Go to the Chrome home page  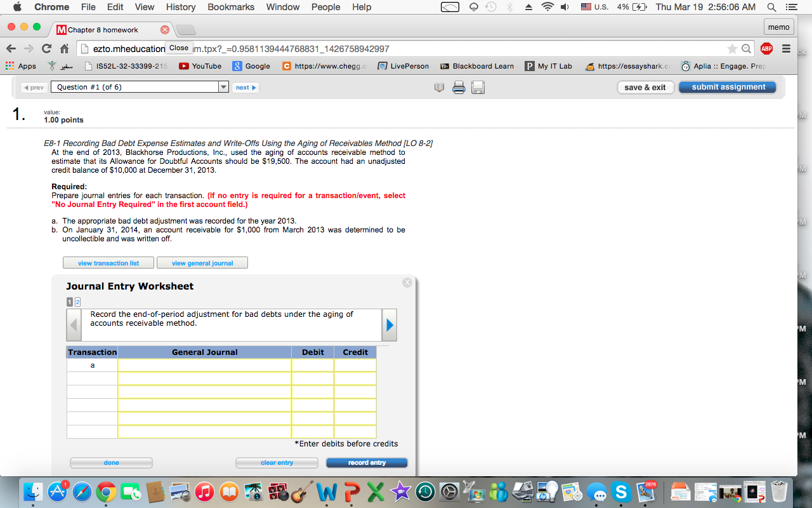pos(64,49)
